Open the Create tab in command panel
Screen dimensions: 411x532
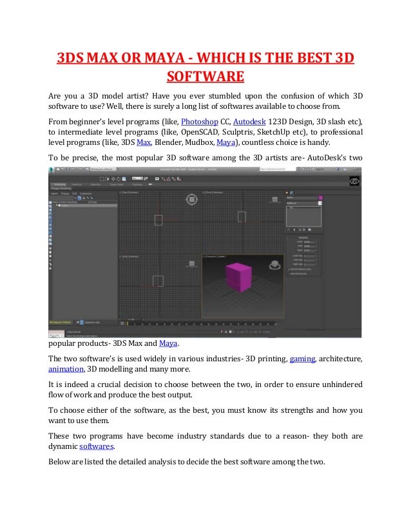(x=287, y=193)
